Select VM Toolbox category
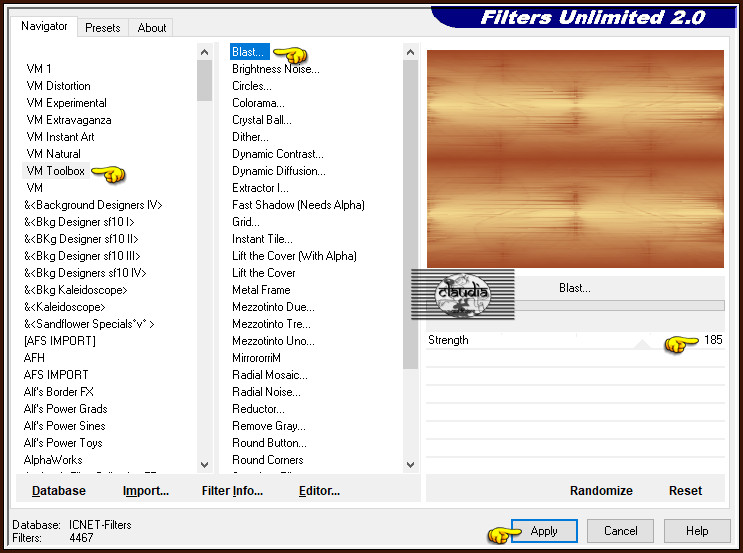 (55, 171)
